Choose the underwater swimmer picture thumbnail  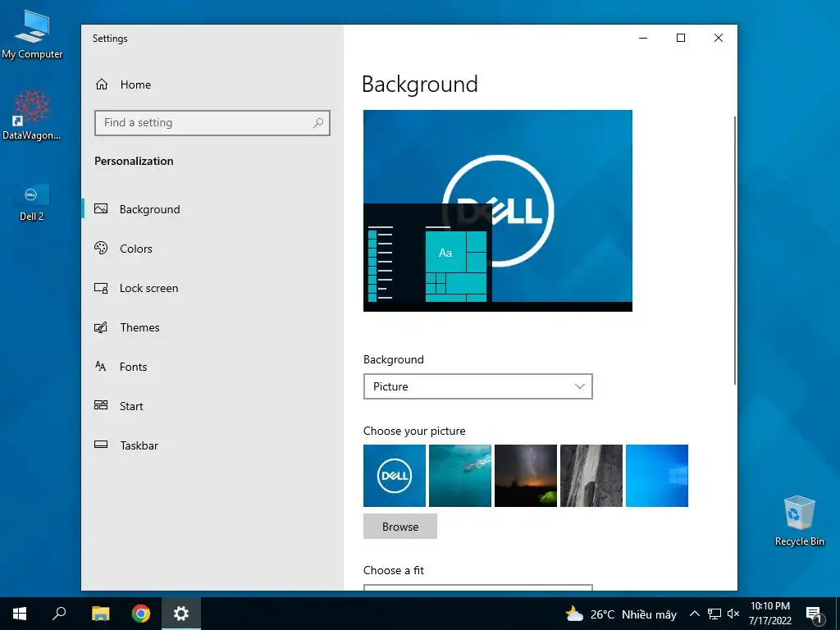click(460, 476)
